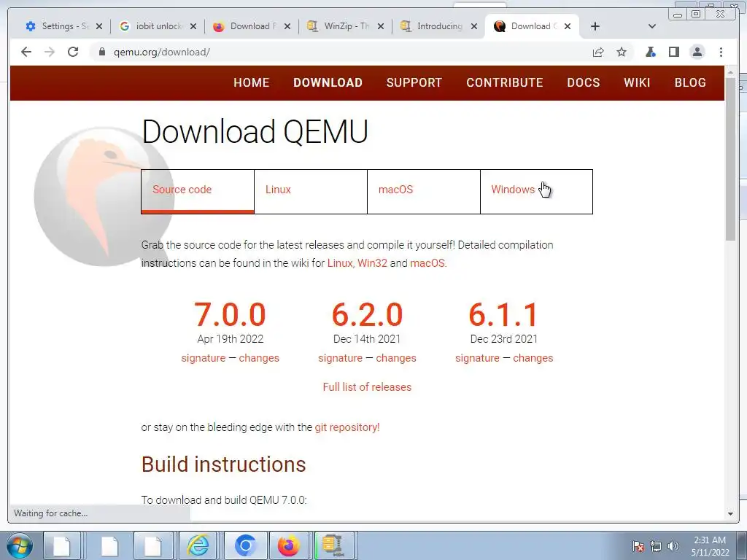Close the active Download QEMU tab
This screenshot has width=747, height=560.
(568, 26)
